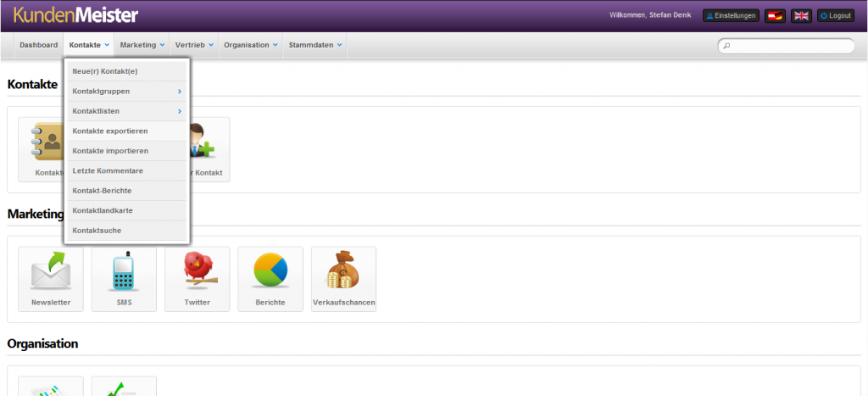This screenshot has height=396, width=868.
Task: Switch language via the British flag icon
Action: (x=802, y=15)
